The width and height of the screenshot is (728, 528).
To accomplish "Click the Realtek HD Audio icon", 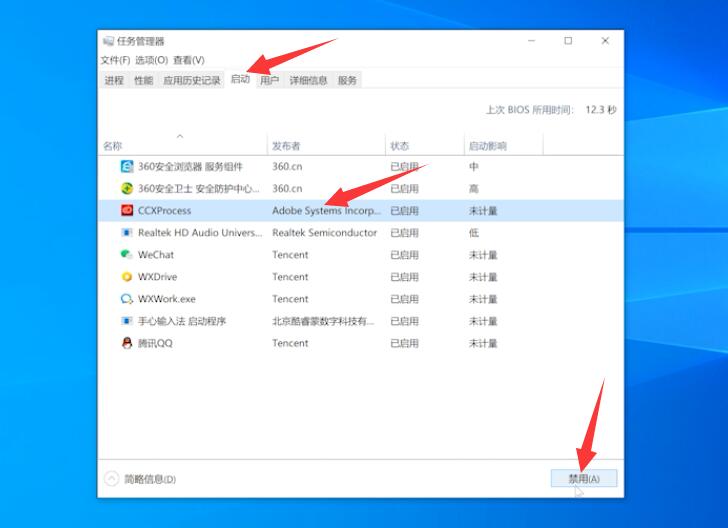I will 127,232.
